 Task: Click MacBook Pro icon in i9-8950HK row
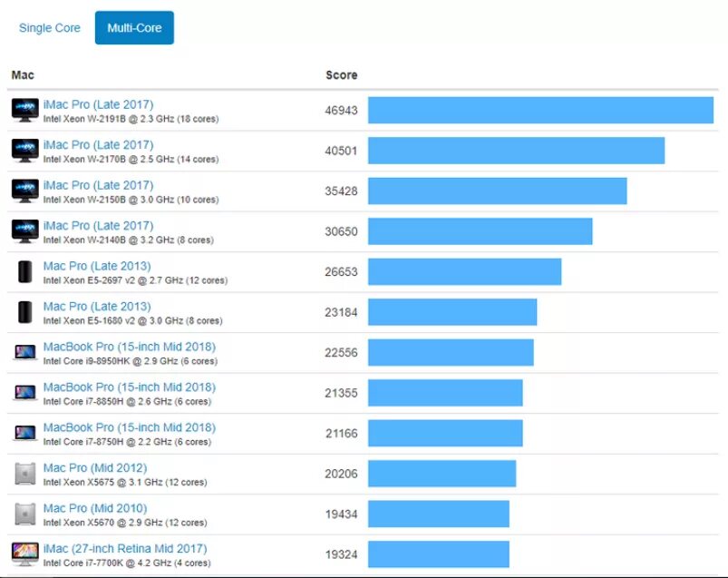[x=25, y=352]
